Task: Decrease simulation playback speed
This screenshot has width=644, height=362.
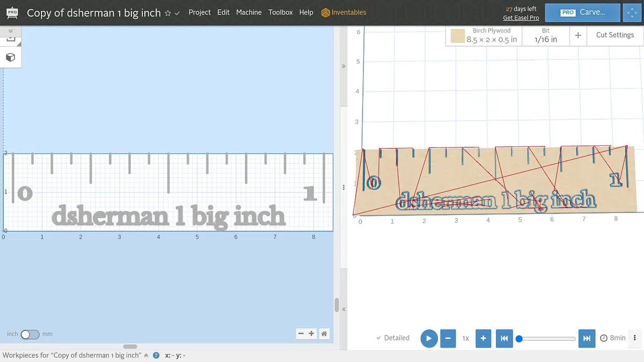Action: (448, 338)
